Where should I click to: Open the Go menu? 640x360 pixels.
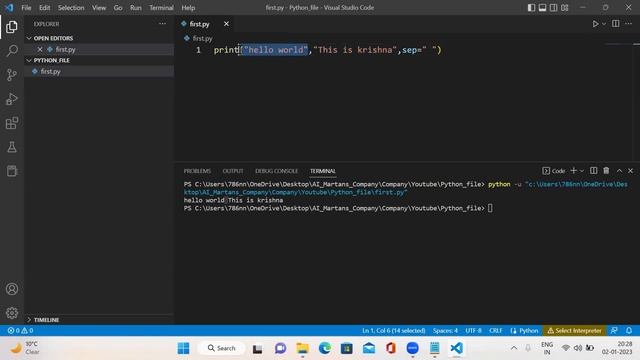[x=118, y=8]
